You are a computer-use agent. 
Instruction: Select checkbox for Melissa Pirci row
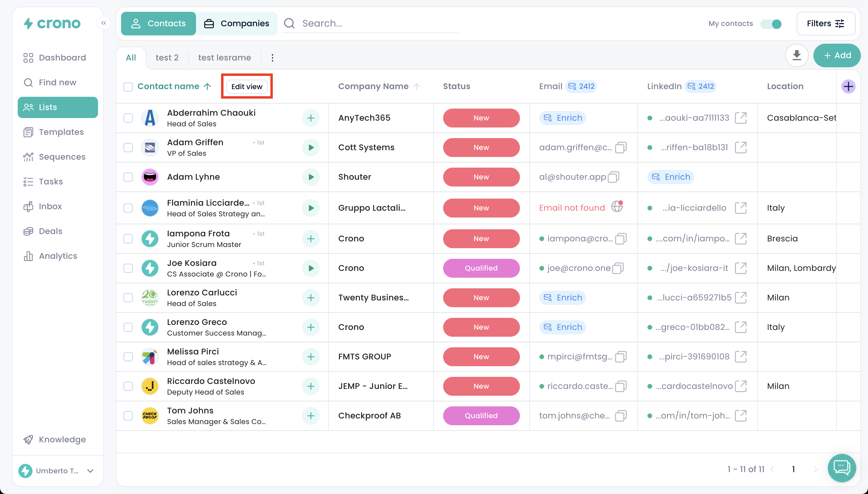[x=128, y=357]
